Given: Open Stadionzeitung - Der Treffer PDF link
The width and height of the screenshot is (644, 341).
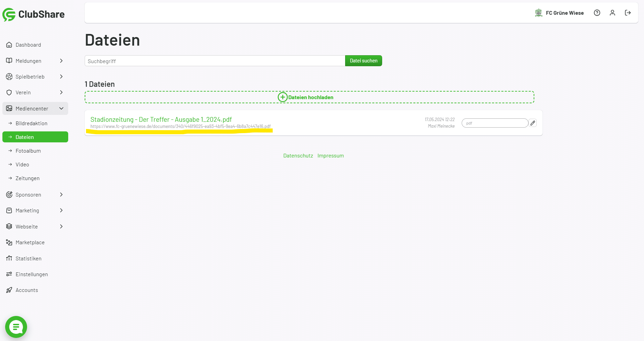Looking at the screenshot, I should pyautogui.click(x=161, y=119).
